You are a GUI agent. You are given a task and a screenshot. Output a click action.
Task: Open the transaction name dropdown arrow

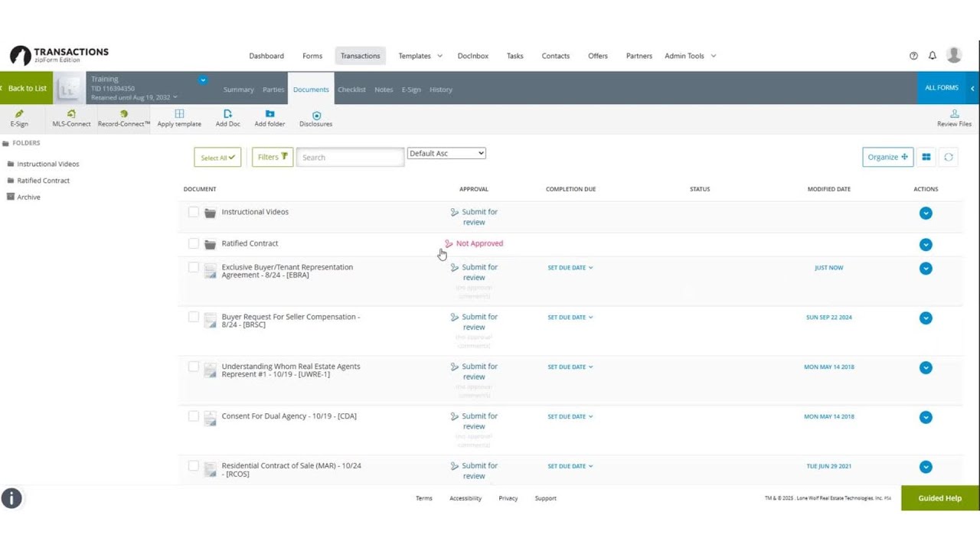tap(203, 80)
